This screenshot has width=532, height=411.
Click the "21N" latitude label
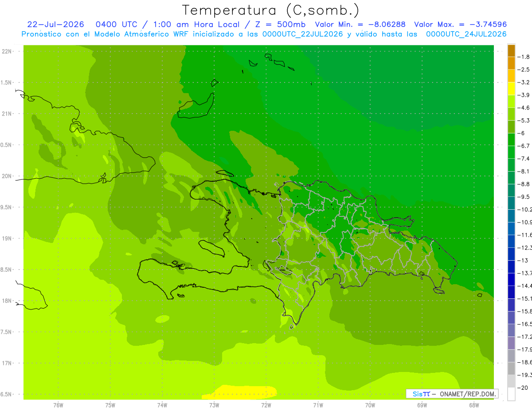coord(7,114)
